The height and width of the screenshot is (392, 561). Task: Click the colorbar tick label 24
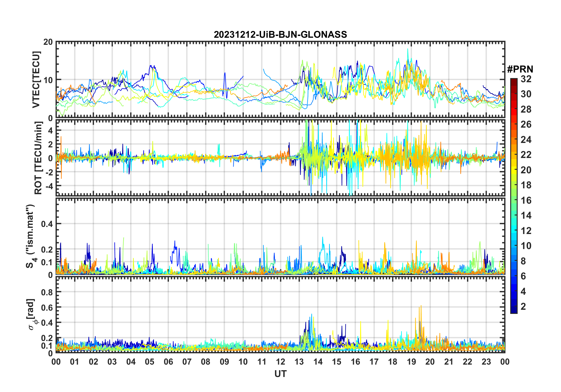(x=526, y=139)
